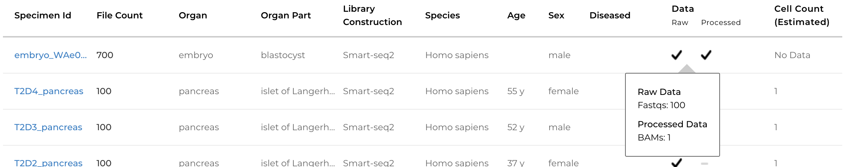Sort by File Count column header
The height and width of the screenshot is (167, 868).
(x=119, y=15)
